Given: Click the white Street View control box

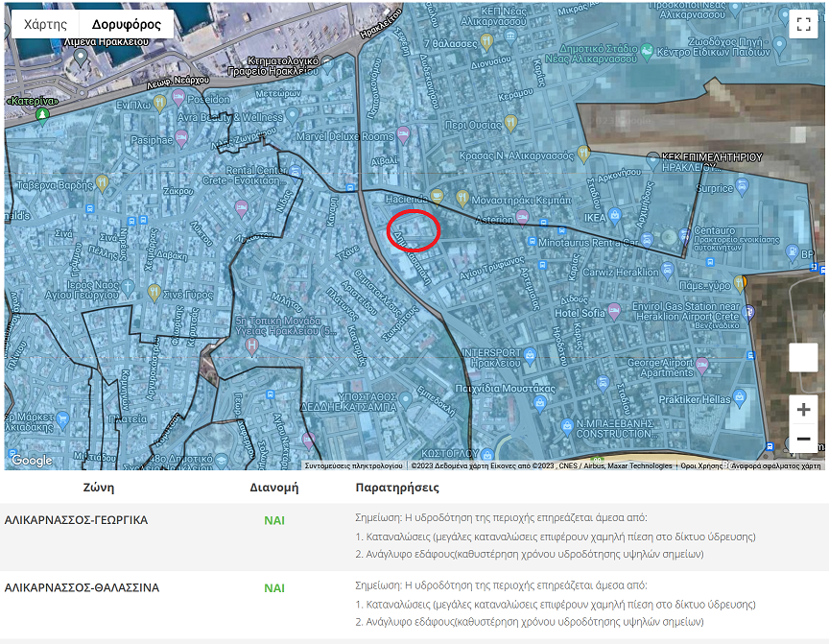Looking at the screenshot, I should (x=803, y=358).
